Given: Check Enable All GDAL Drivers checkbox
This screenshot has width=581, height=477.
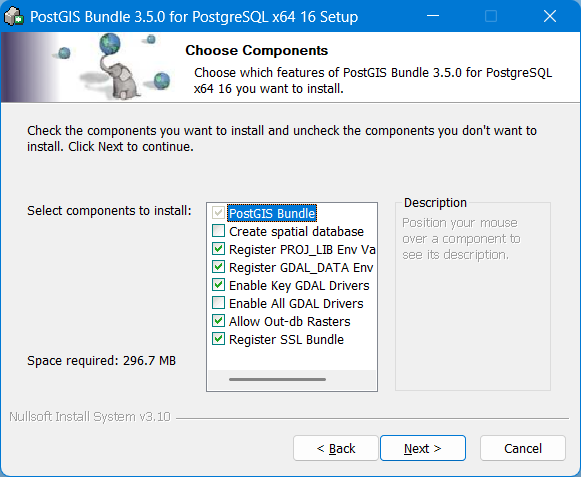Looking at the screenshot, I should point(218,303).
